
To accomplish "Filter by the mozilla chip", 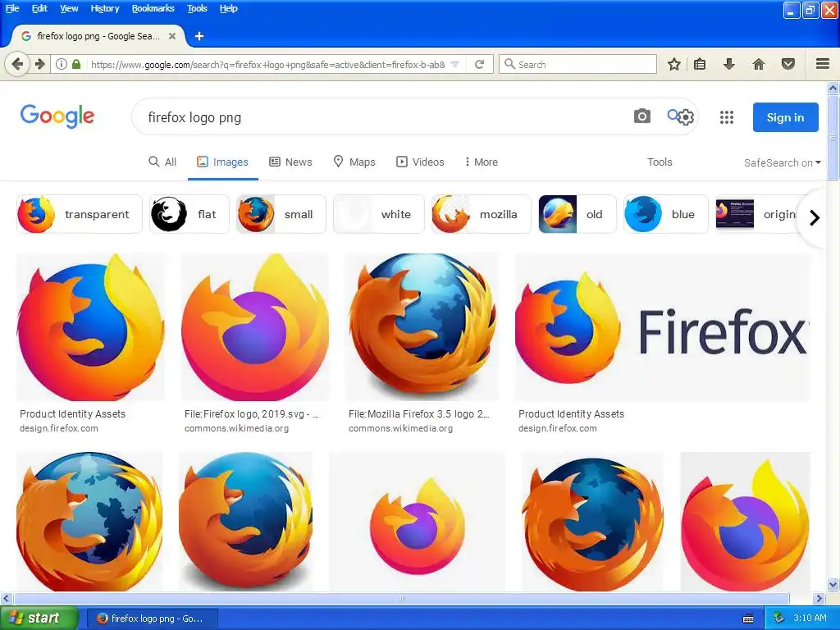I will [481, 214].
